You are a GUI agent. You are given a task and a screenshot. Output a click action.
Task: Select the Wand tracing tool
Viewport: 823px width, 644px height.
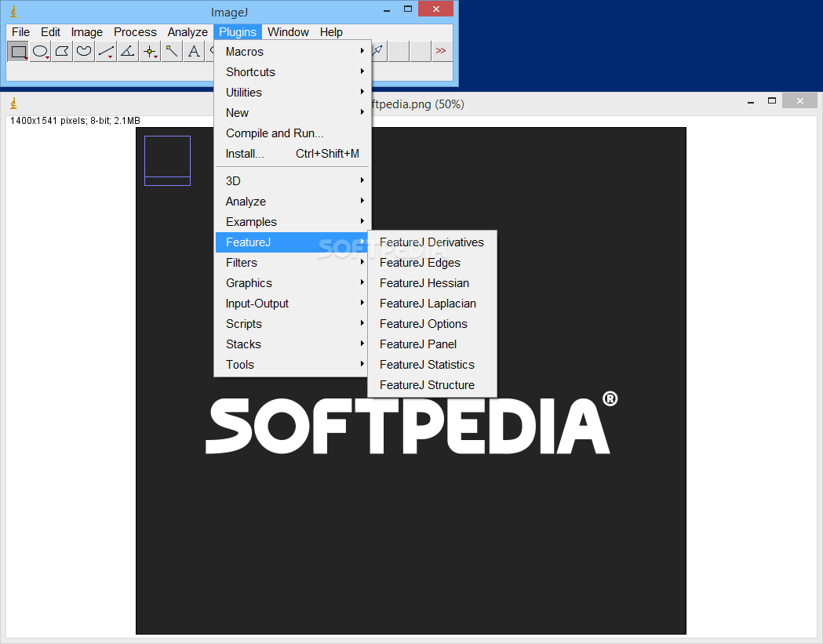[x=172, y=52]
